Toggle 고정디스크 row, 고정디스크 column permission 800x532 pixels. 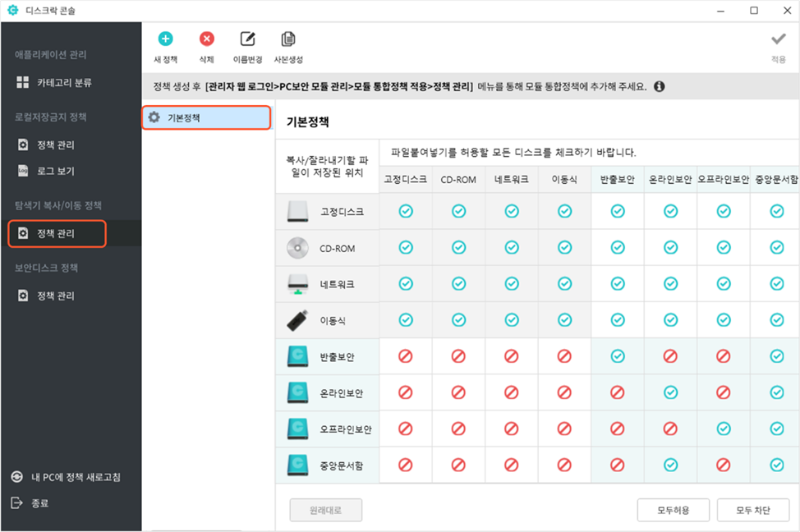(405, 212)
